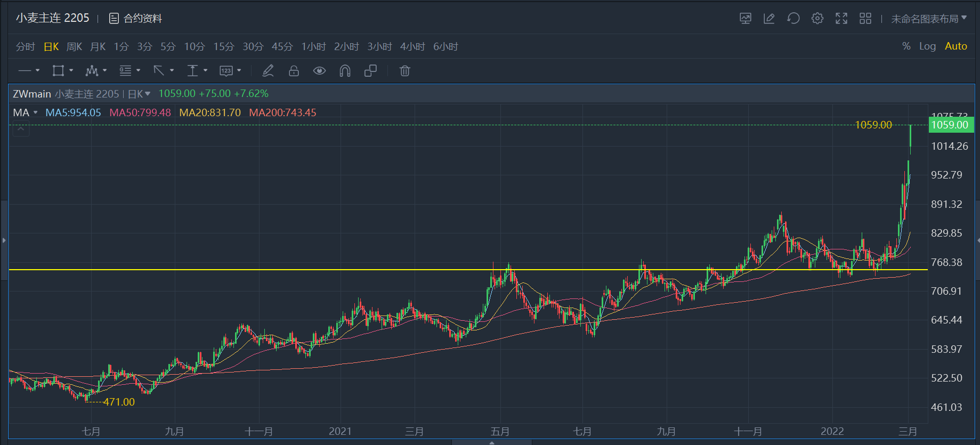Image resolution: width=980 pixels, height=445 pixels.
Task: Switch to the 周K weekly timeframe
Action: (x=74, y=47)
